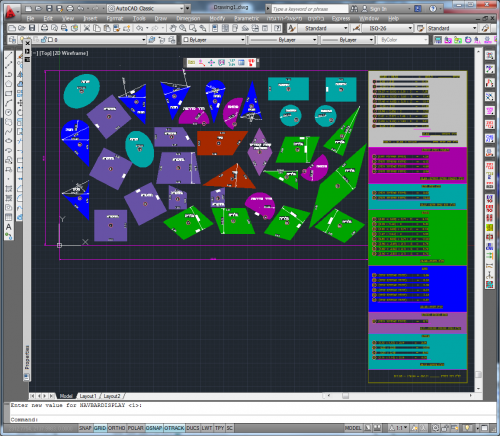Click the MODEL status bar button

tap(353, 428)
